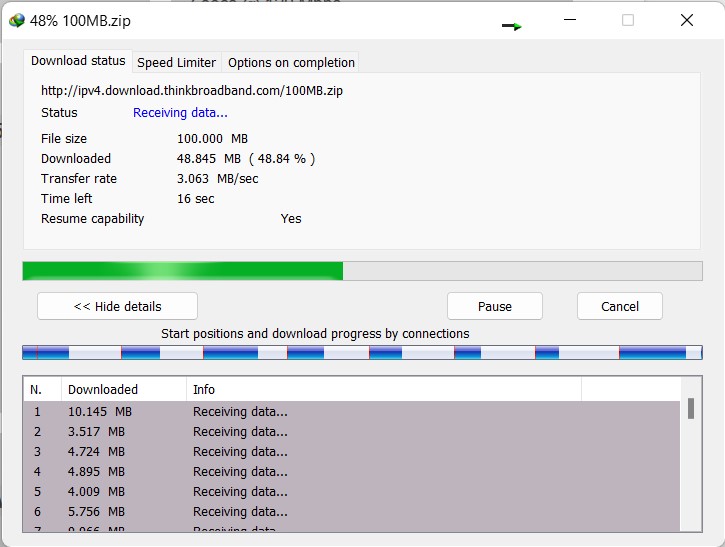Click the file size value 100.000 MB
The image size is (725, 547).
pos(212,139)
